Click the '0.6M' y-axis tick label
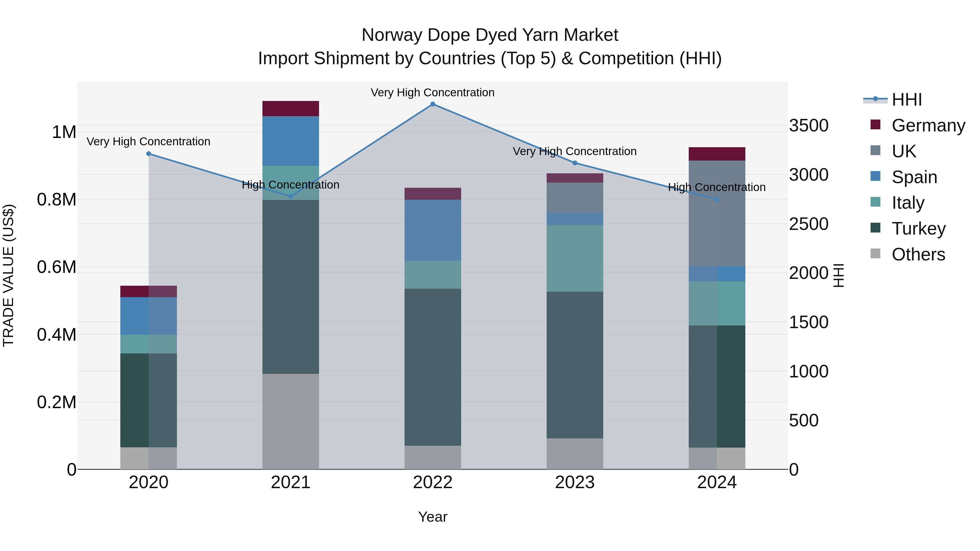This screenshot has width=980, height=551. [57, 267]
